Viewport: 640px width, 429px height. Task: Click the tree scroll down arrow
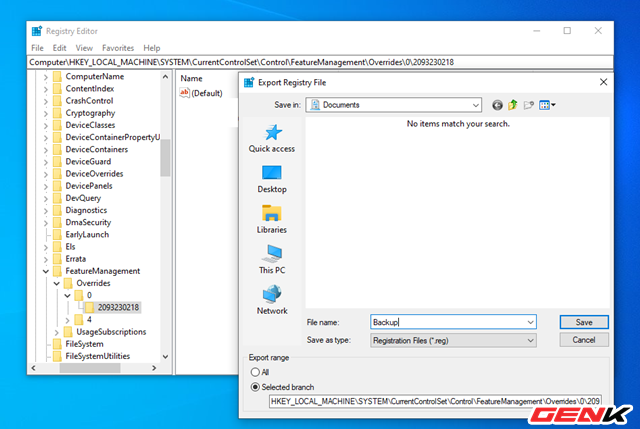coord(165,357)
